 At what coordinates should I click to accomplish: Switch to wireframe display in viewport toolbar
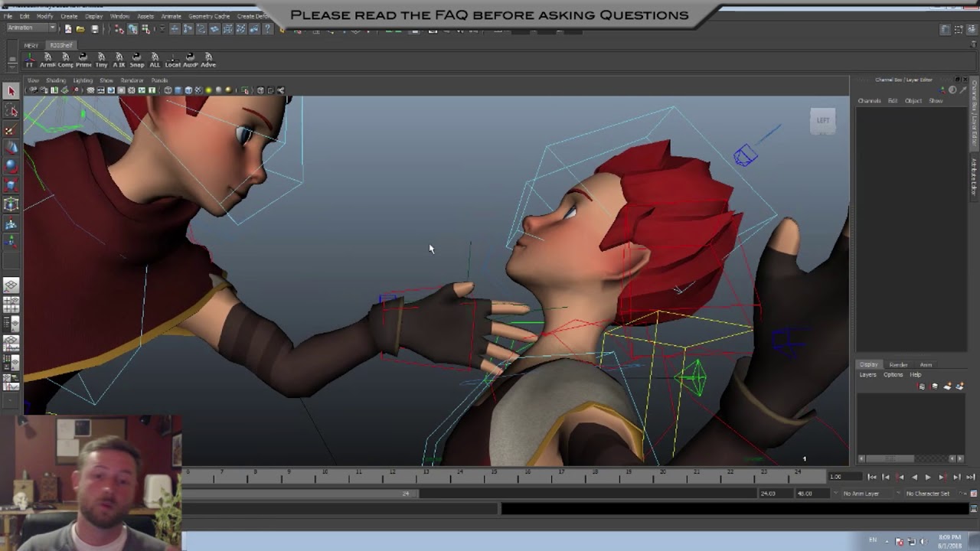tap(168, 90)
